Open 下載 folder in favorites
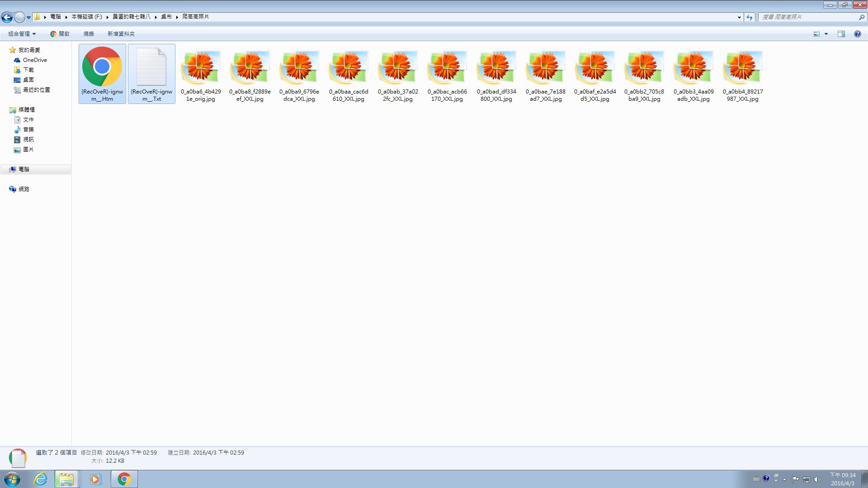The height and width of the screenshot is (488, 868). [28, 70]
